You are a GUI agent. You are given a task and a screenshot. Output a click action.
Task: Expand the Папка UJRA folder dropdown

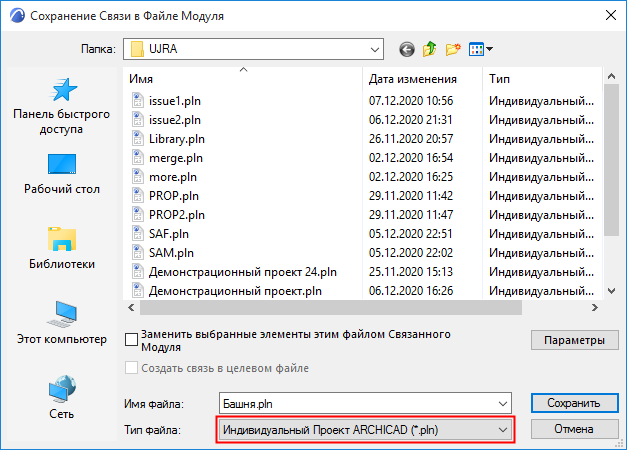(375, 49)
